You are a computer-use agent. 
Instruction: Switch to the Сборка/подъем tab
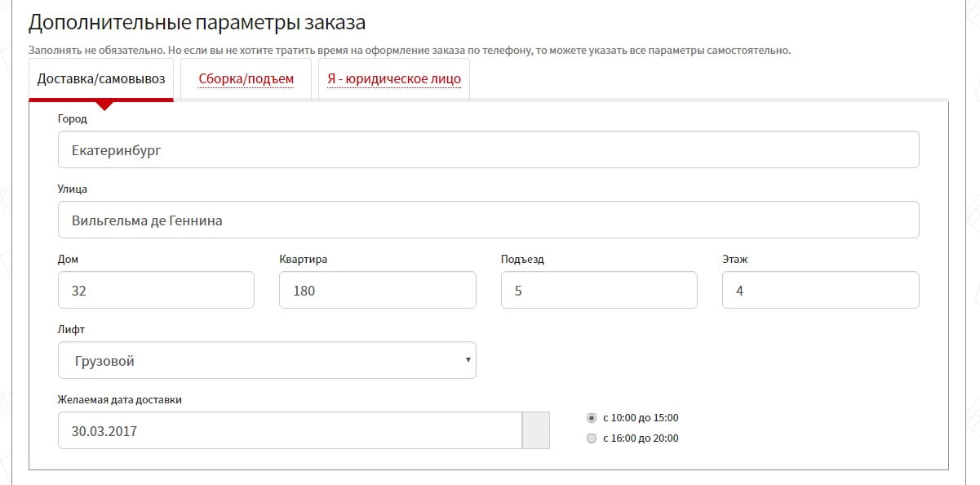coord(246,79)
